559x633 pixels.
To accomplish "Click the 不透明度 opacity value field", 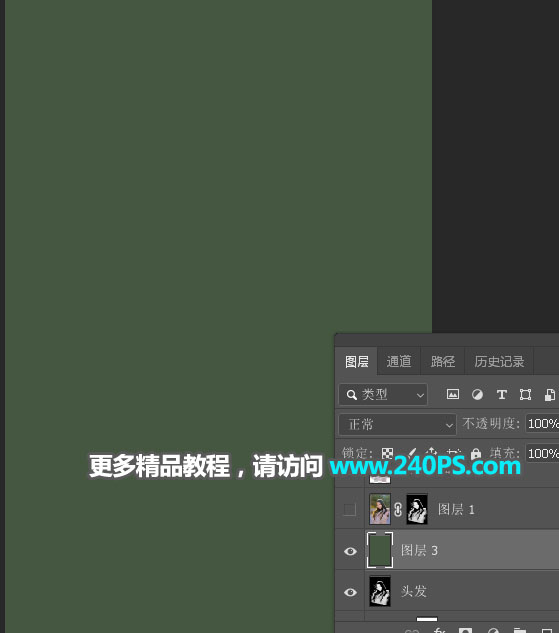I will pyautogui.click(x=542, y=423).
